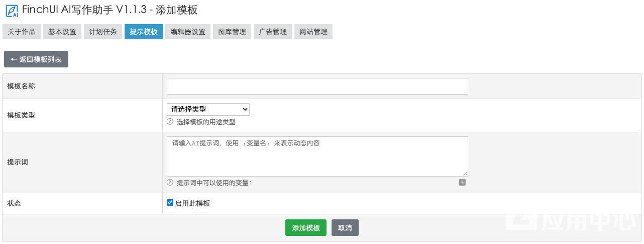Open the 广告管理 tab

(273, 32)
